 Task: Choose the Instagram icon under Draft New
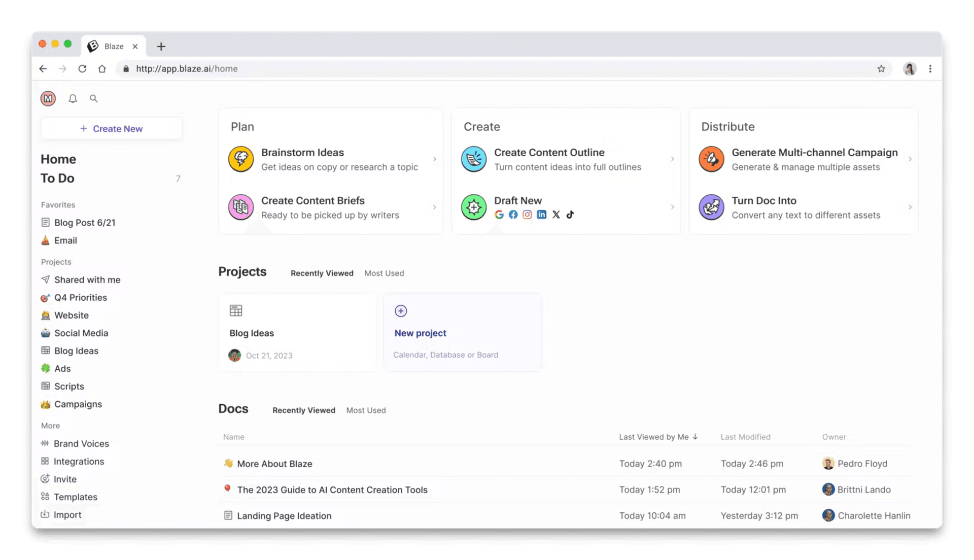(528, 215)
